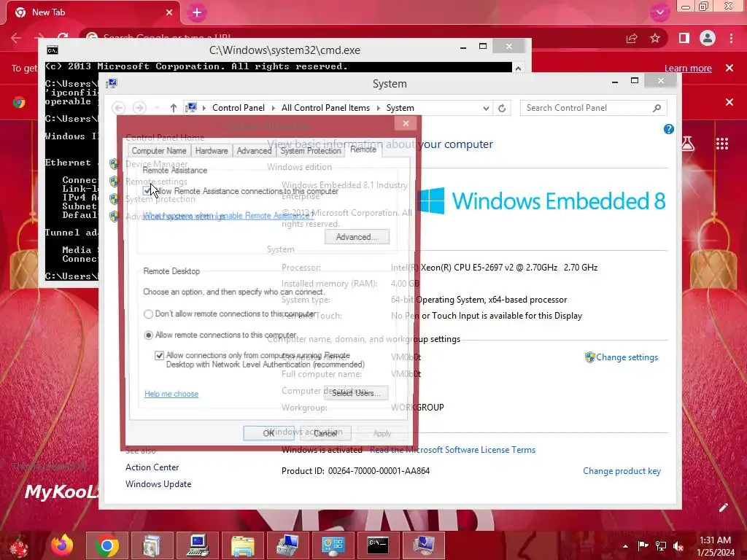Click the volume muted tray icon
This screenshot has width=747, height=560.
click(x=678, y=545)
